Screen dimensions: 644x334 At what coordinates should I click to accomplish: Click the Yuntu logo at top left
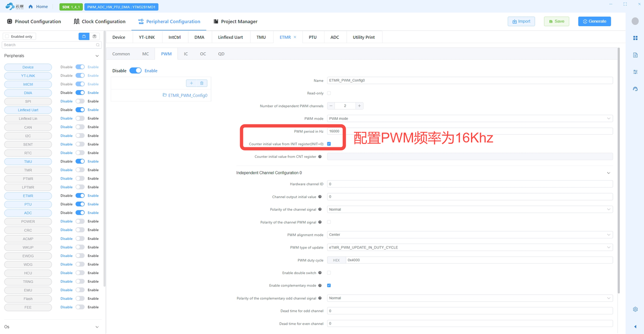click(15, 7)
